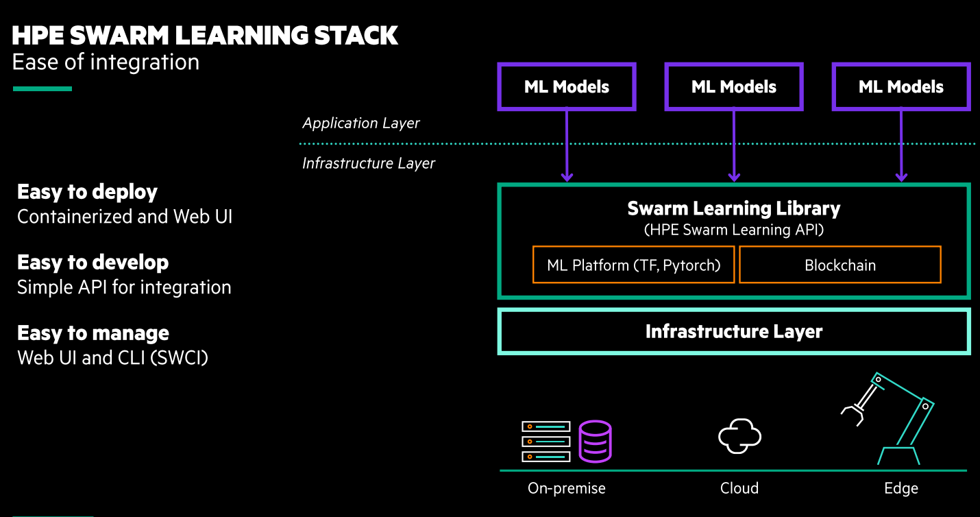
Task: Click the Easy to develop heading
Action: tap(93, 262)
